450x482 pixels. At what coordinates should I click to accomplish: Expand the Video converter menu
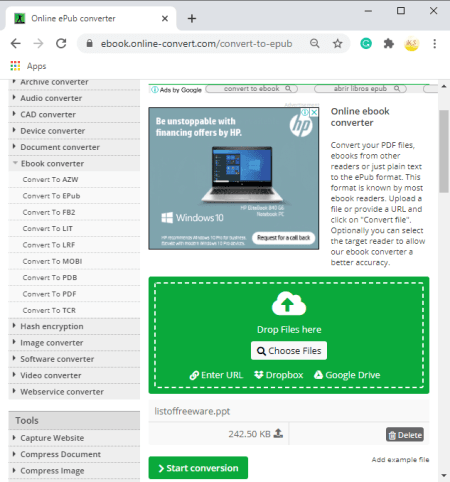tap(74, 375)
